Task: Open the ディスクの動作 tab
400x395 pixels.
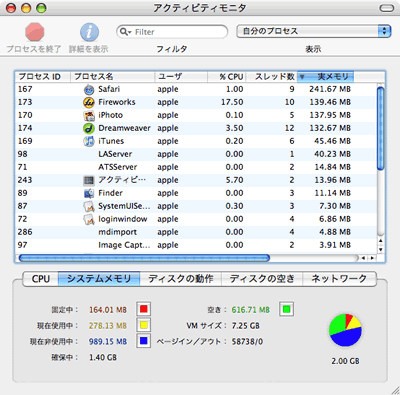Action: pos(181,279)
